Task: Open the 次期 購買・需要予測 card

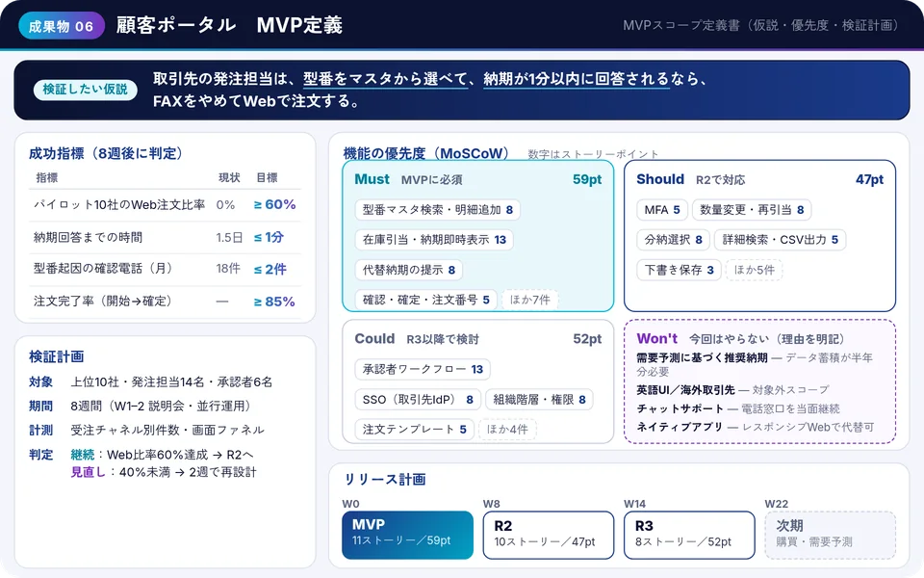Action: tap(830, 535)
